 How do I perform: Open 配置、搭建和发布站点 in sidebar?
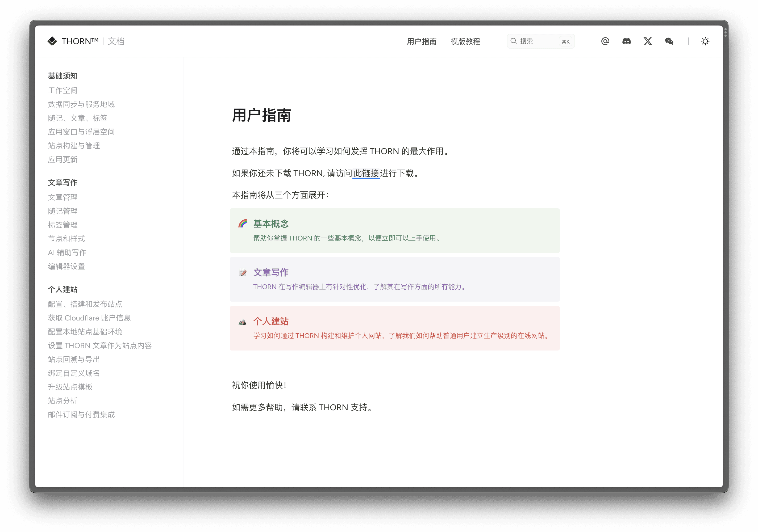tap(85, 304)
